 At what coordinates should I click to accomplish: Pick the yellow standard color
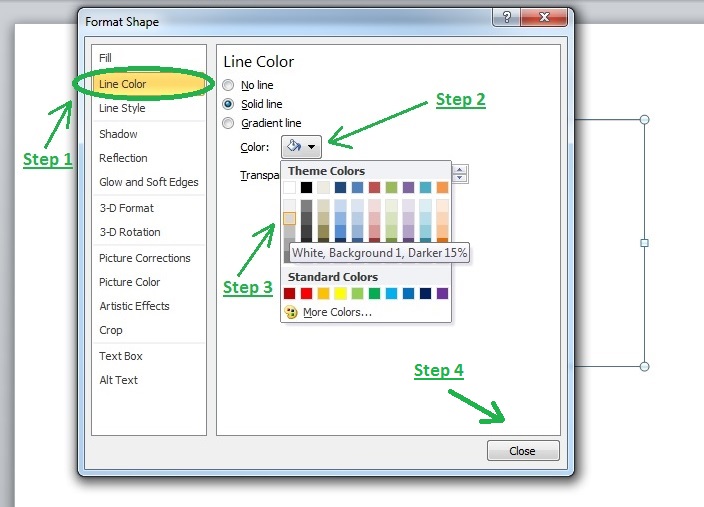[x=340, y=293]
